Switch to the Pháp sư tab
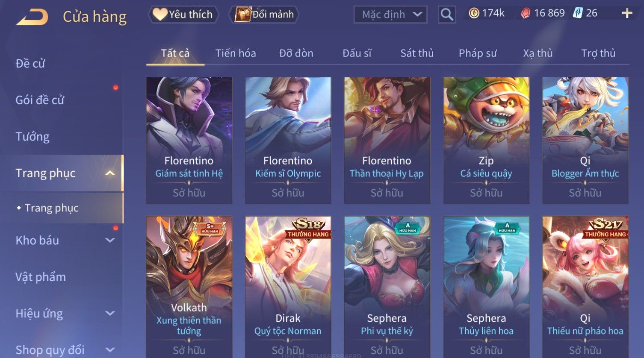This screenshot has width=644, height=358. pyautogui.click(x=478, y=53)
